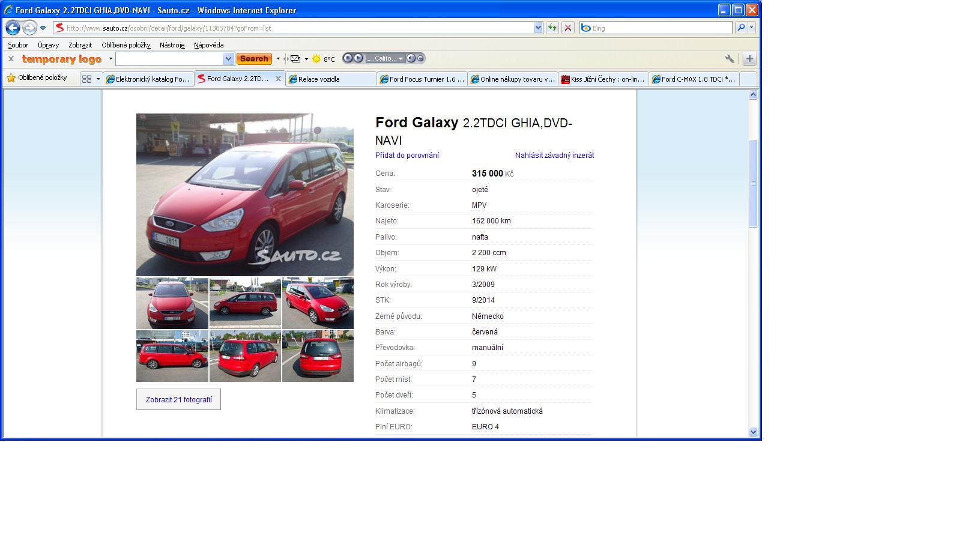Click the mail envelope toolbar icon
This screenshot has height=550, width=980.
(295, 59)
